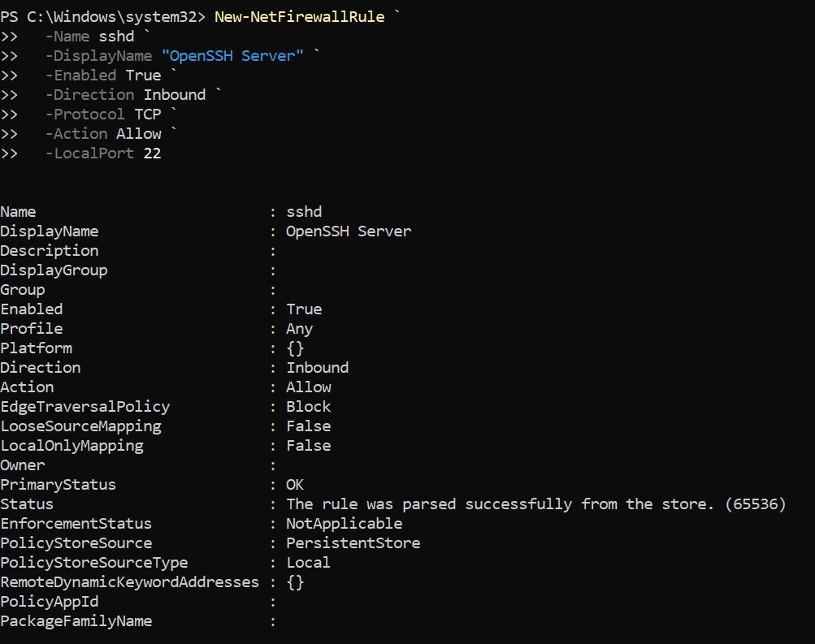815x644 pixels.
Task: Click the EnforcementStatus value NotApplicable
Action: tap(345, 524)
